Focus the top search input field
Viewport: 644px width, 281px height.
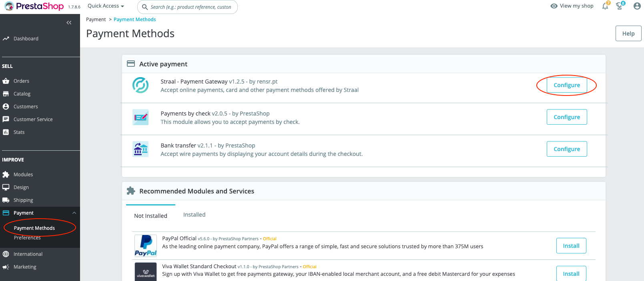pyautogui.click(x=187, y=7)
